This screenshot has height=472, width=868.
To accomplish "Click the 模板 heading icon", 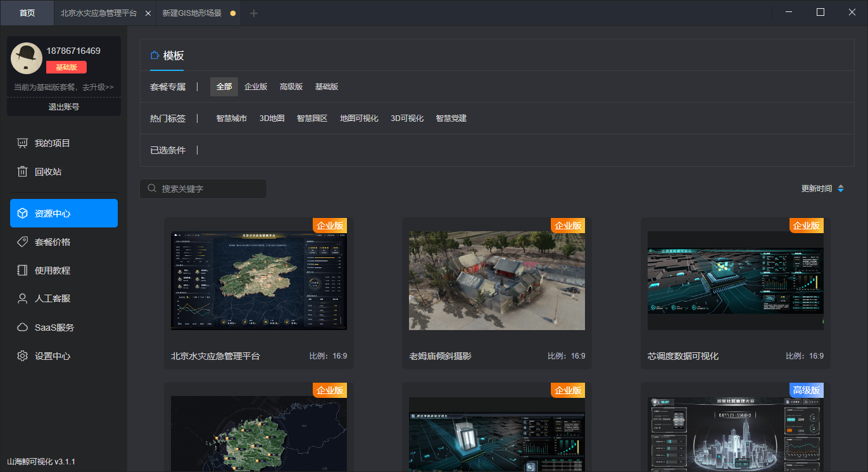I will [154, 55].
